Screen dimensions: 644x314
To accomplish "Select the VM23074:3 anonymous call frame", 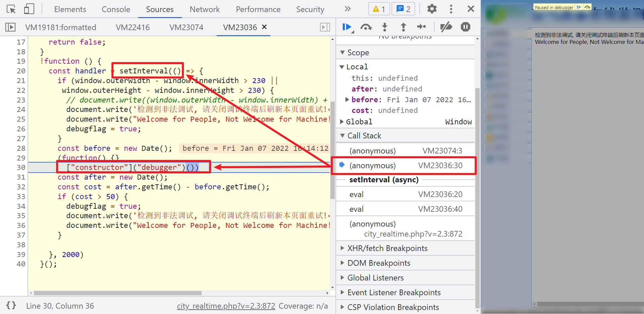I will click(405, 151).
